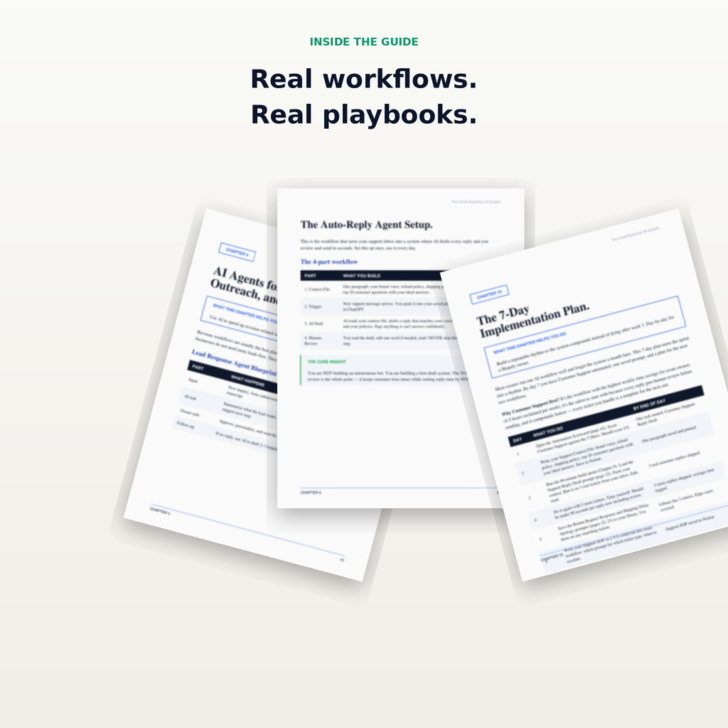Click the "WHAT YOU BUILD" column header
Image resolution: width=728 pixels, height=728 pixels.
coord(362,276)
